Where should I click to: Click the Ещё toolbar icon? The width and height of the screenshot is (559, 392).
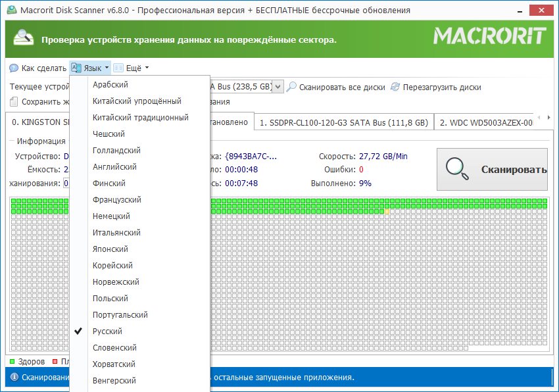tap(118, 68)
